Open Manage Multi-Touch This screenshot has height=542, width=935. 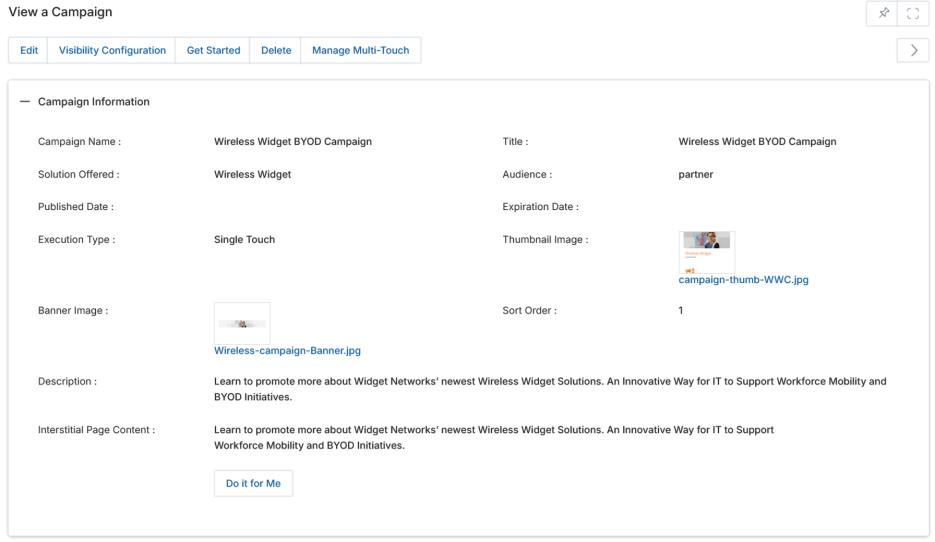tap(361, 51)
